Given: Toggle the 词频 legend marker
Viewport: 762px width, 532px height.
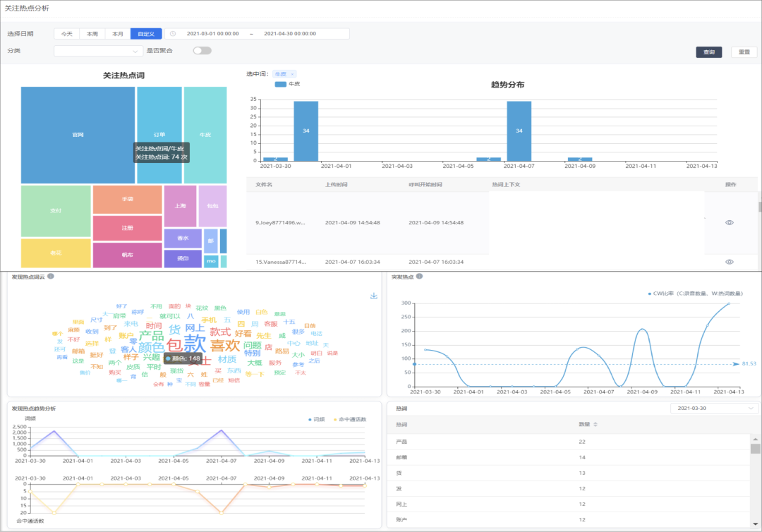Looking at the screenshot, I should click(x=310, y=419).
